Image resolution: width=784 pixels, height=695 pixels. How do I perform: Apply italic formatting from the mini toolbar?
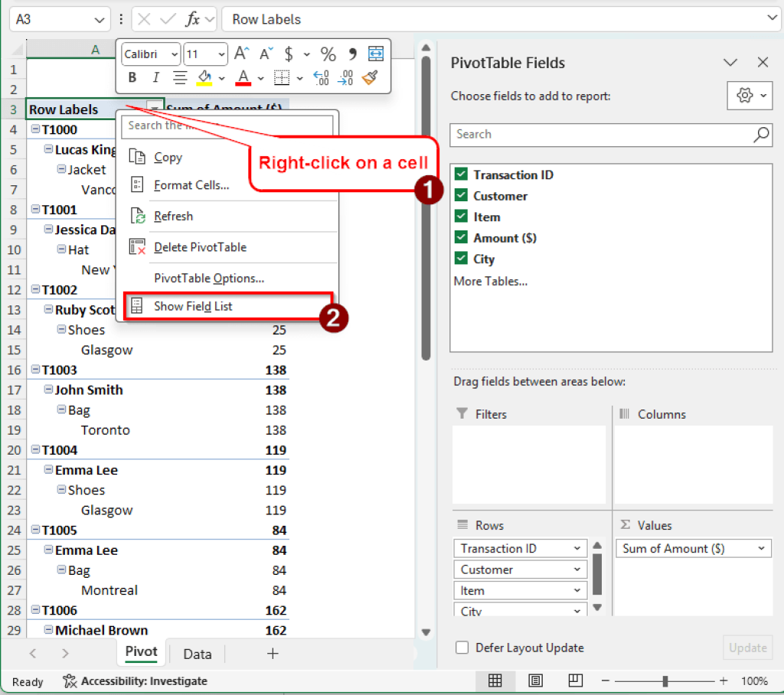[155, 77]
